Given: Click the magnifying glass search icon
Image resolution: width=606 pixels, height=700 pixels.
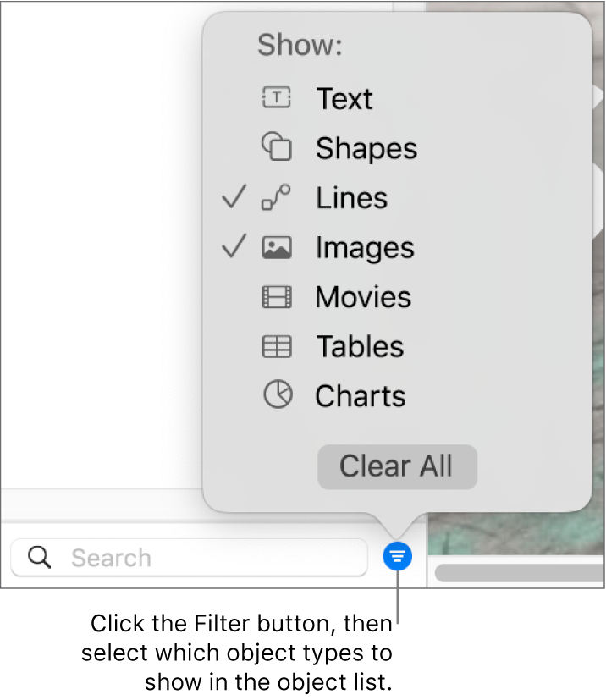Looking at the screenshot, I should coord(39,557).
